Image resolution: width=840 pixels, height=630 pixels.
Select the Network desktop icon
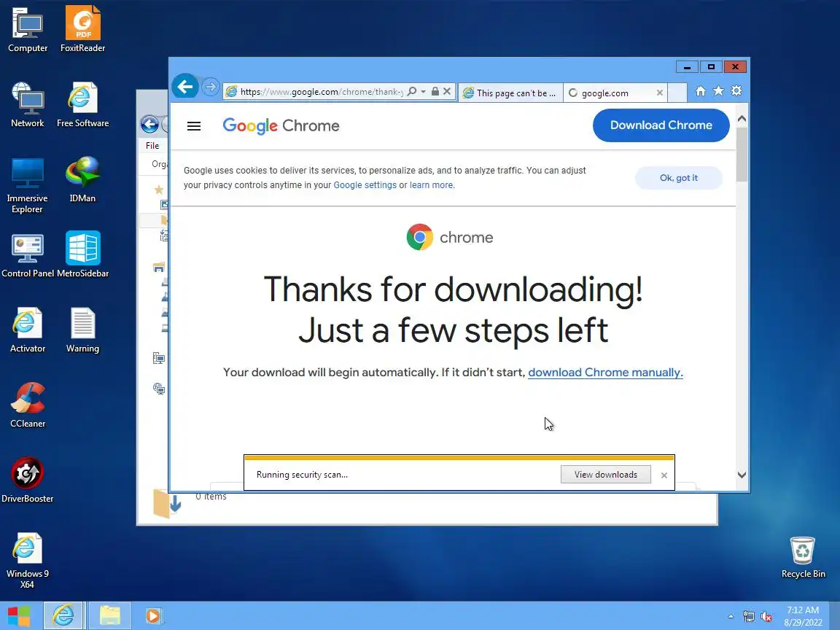click(27, 104)
